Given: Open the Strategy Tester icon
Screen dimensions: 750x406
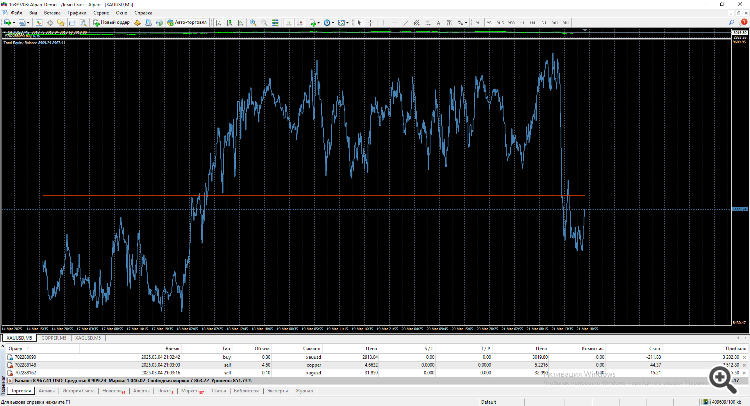Looking at the screenshot, I should (x=83, y=22).
